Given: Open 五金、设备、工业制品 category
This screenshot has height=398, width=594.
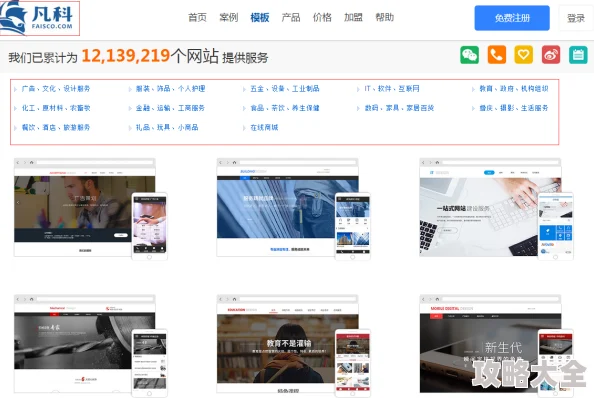Looking at the screenshot, I should click(285, 89).
